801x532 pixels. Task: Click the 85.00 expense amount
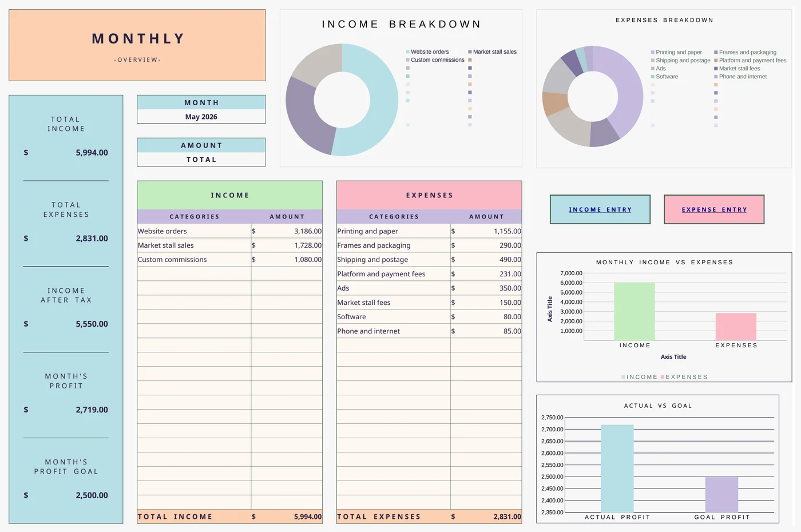click(486, 331)
